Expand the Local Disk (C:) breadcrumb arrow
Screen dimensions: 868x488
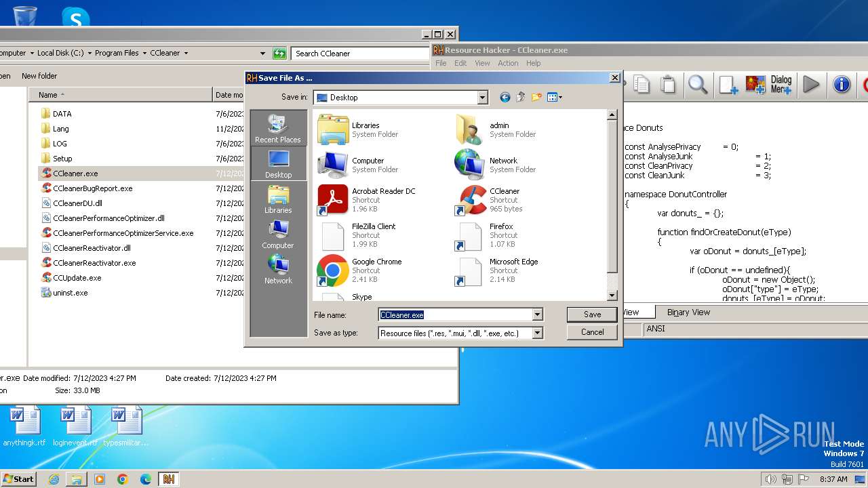[x=89, y=53]
